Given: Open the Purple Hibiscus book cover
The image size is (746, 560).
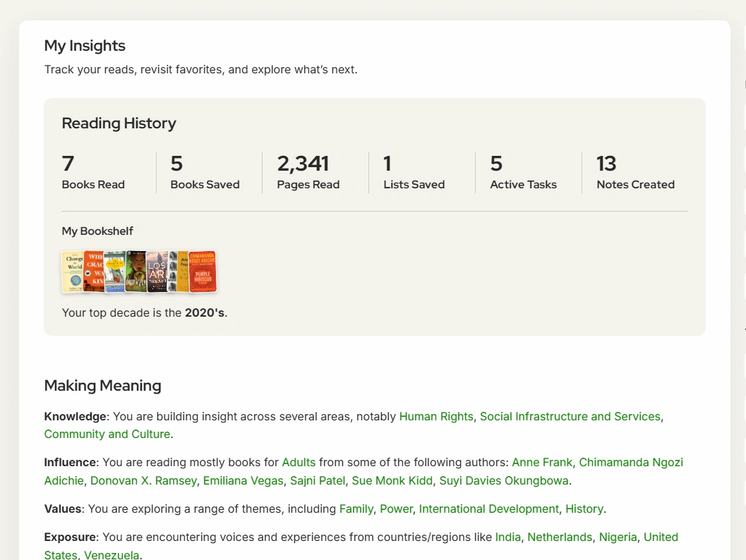Looking at the screenshot, I should pyautogui.click(x=203, y=272).
